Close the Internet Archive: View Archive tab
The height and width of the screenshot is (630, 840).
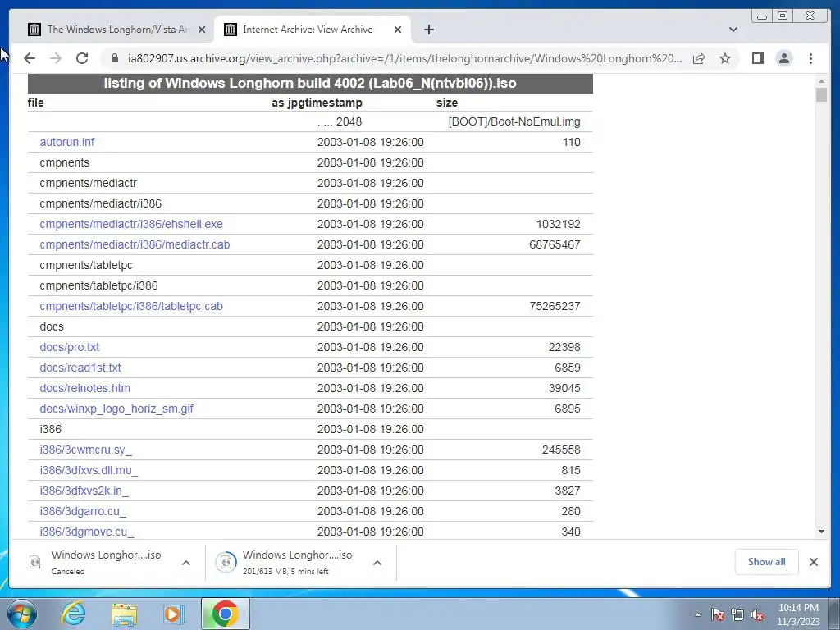398,30
